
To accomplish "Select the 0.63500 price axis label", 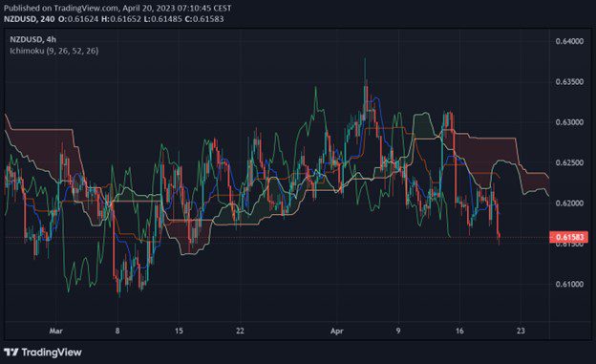I will pos(569,82).
